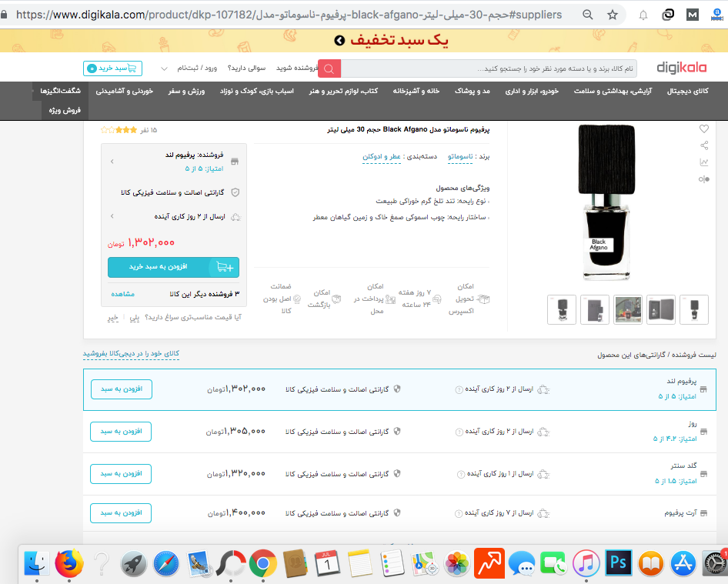Click the red search button

329,68
